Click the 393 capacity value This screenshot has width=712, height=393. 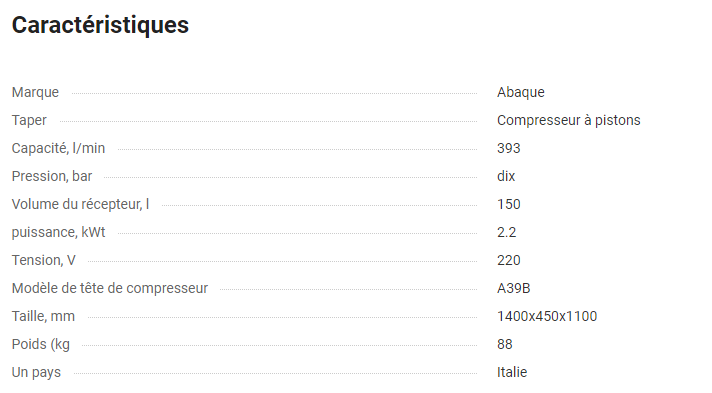[509, 148]
